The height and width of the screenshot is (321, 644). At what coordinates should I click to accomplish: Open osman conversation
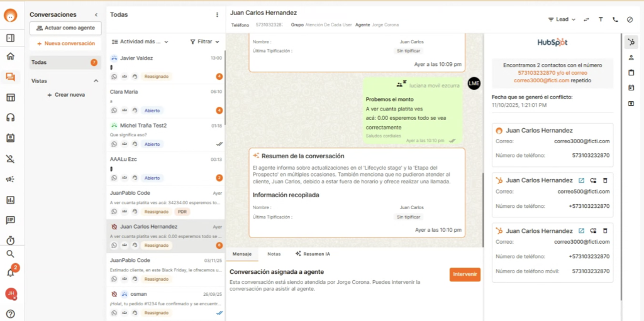pyautogui.click(x=165, y=303)
